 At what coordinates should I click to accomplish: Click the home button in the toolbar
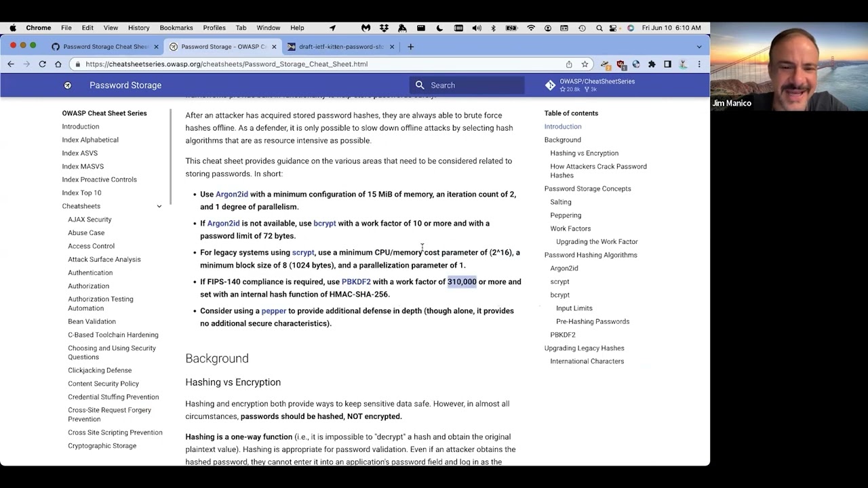[x=58, y=64]
